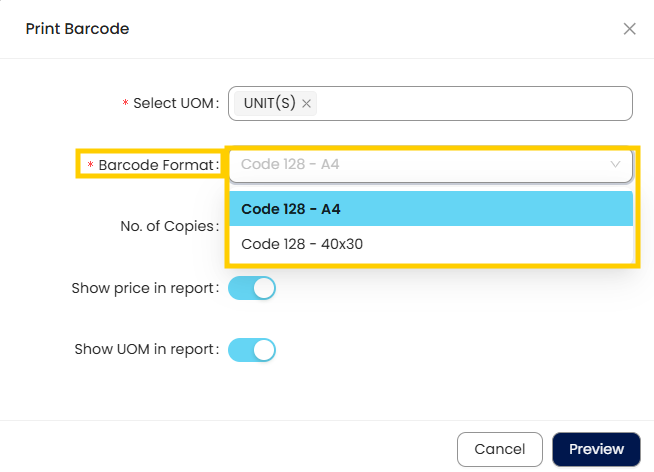654x472 pixels.
Task: Select Code 128 - A4 option
Action: click(431, 209)
